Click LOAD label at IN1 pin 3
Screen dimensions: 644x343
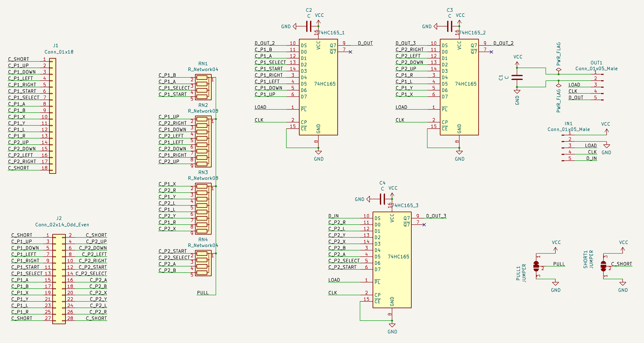tap(591, 146)
